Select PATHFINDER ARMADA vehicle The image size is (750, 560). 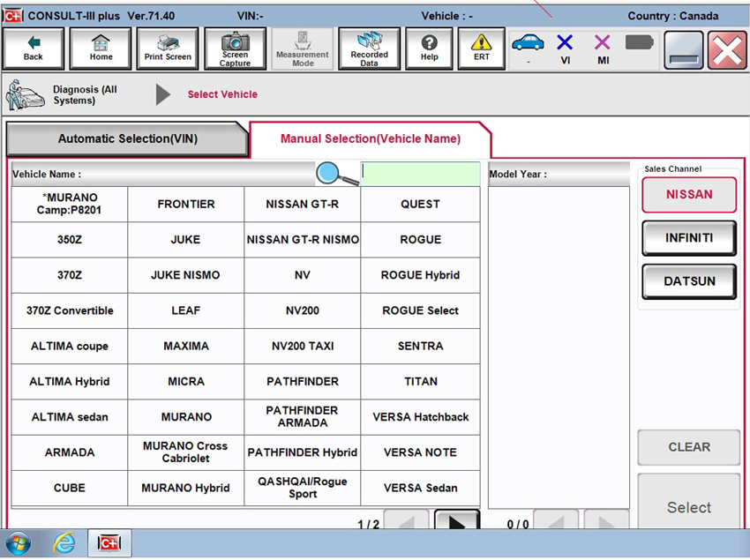coord(303,416)
